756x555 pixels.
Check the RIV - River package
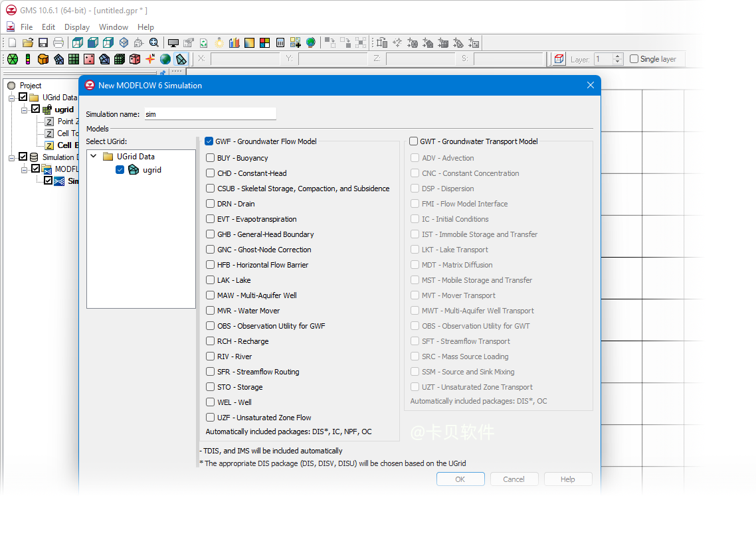(210, 357)
